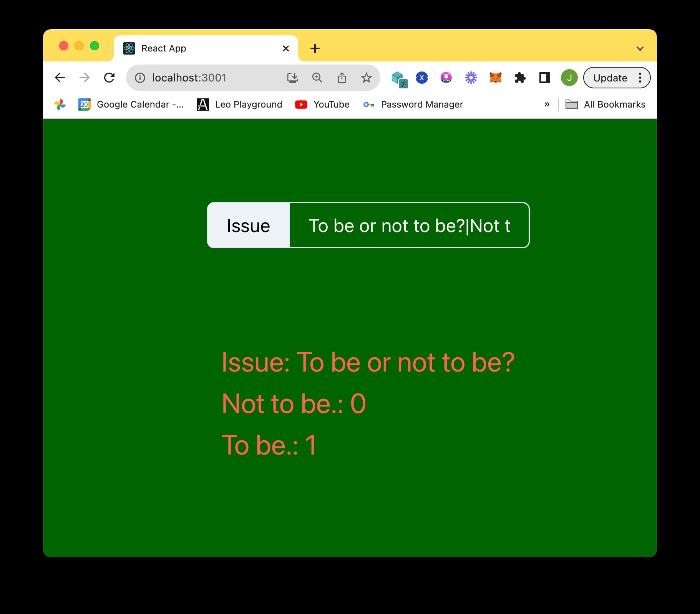Open the purple starburst extension

click(x=471, y=78)
